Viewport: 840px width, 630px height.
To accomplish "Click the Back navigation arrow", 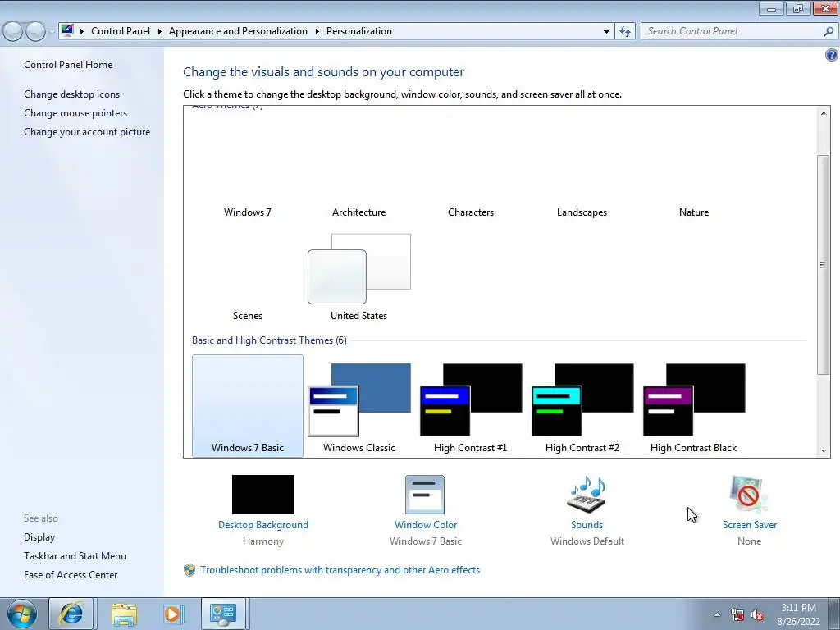I will (12, 31).
